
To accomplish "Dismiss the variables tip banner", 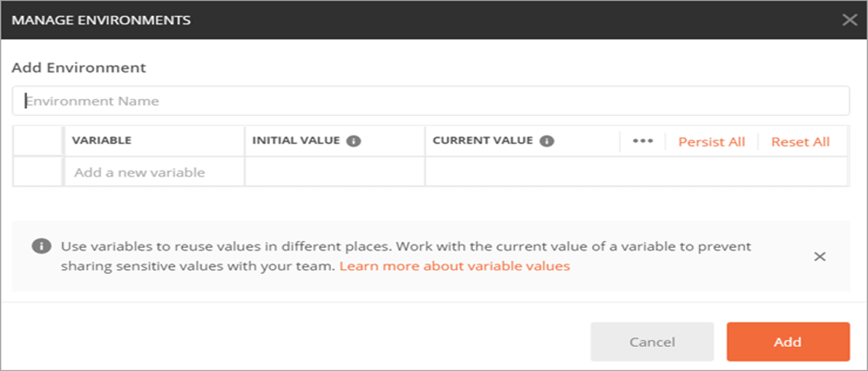I will tap(819, 257).
